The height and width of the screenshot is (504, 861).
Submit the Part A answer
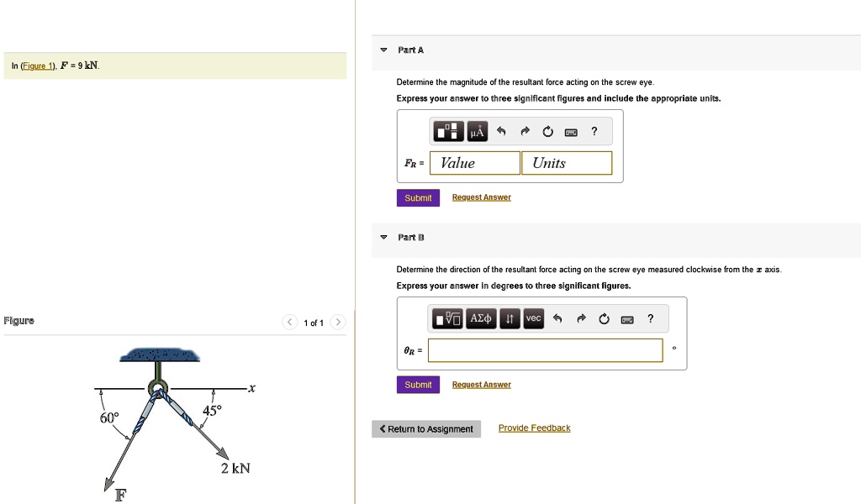click(418, 197)
